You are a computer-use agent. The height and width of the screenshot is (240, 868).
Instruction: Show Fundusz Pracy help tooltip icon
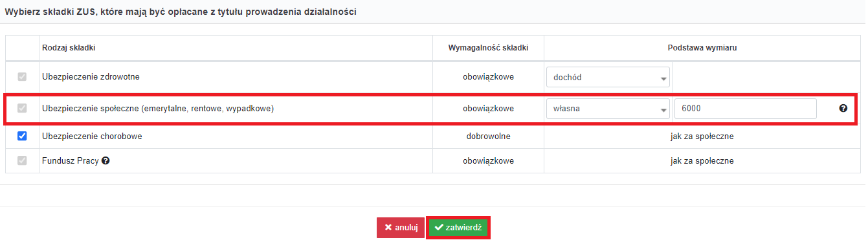[x=106, y=161]
